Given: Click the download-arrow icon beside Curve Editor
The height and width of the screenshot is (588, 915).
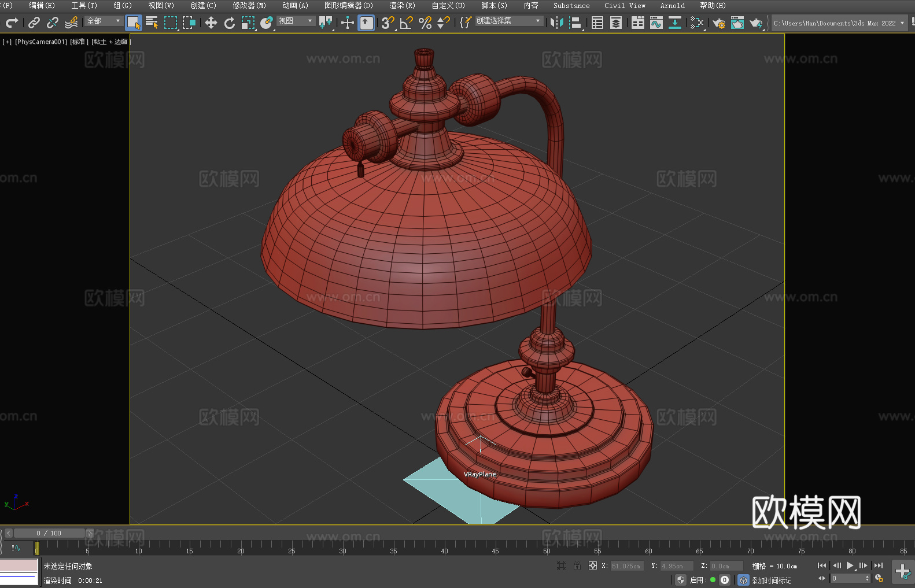Looking at the screenshot, I should pos(675,23).
